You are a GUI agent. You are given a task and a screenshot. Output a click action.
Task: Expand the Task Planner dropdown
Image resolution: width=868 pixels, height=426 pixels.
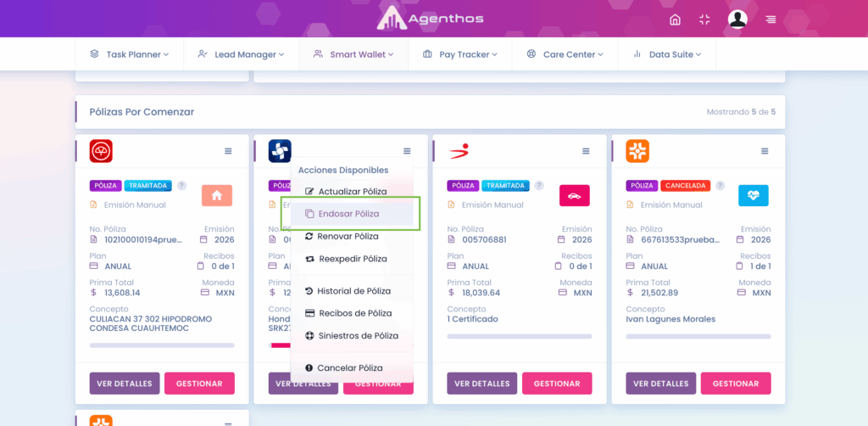tap(130, 54)
